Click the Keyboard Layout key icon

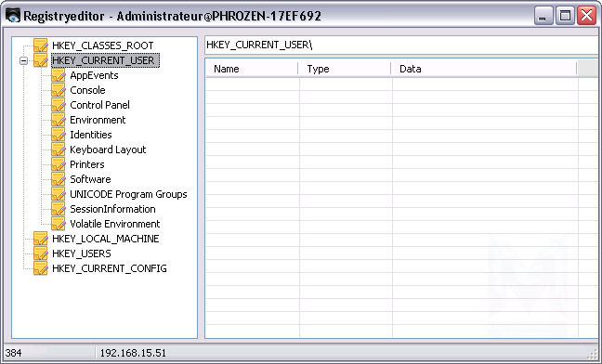click(59, 149)
